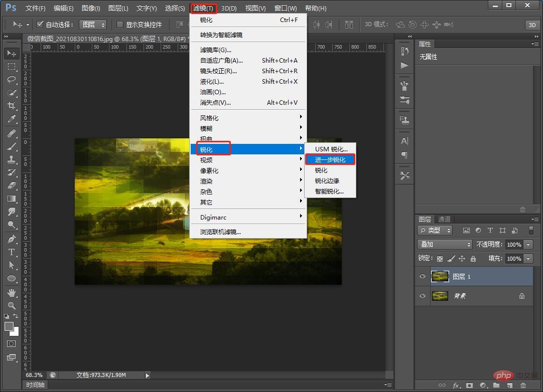Enable Show Transform Controls checkbox

click(120, 25)
